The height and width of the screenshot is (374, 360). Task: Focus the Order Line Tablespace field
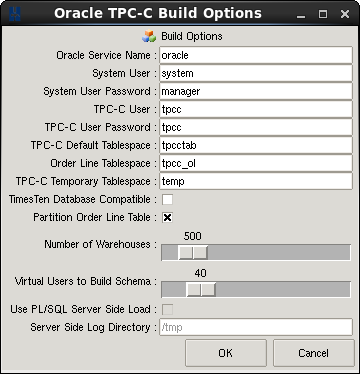[x=256, y=163]
